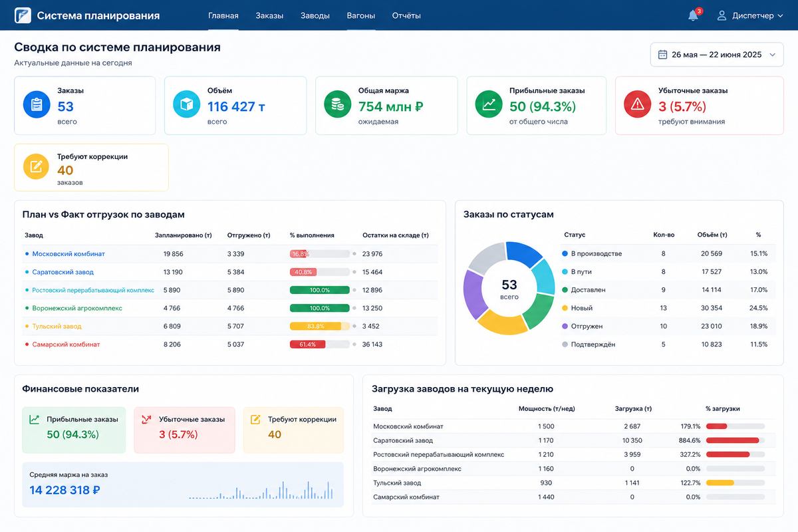Viewport: 798px width, 532px height.
Task: Click the Убыточные заказы warning icon
Action: (638, 104)
